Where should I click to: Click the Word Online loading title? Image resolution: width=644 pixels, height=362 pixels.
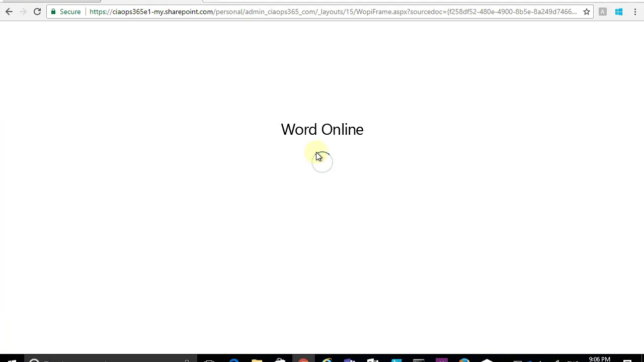point(322,130)
